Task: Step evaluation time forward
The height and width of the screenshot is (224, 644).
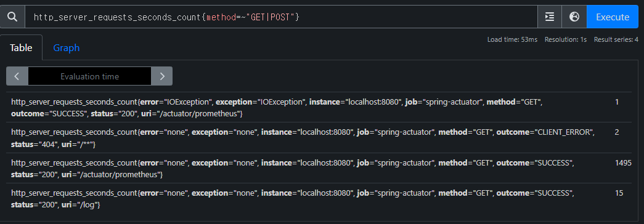Action: pyautogui.click(x=162, y=76)
